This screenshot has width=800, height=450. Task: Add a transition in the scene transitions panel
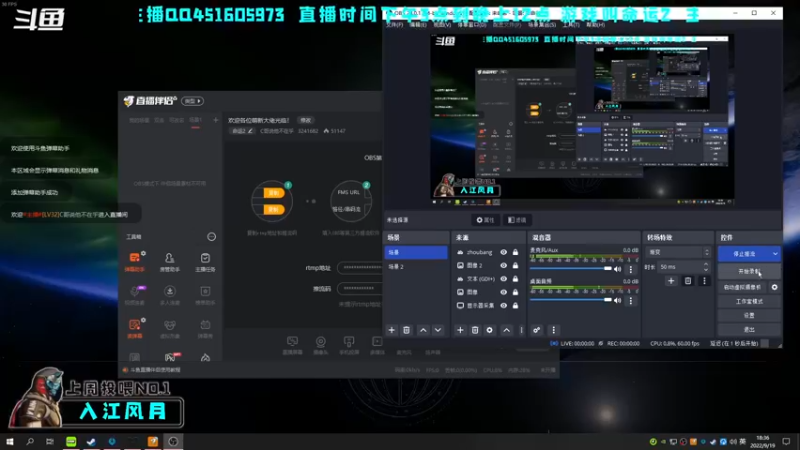pyautogui.click(x=671, y=281)
